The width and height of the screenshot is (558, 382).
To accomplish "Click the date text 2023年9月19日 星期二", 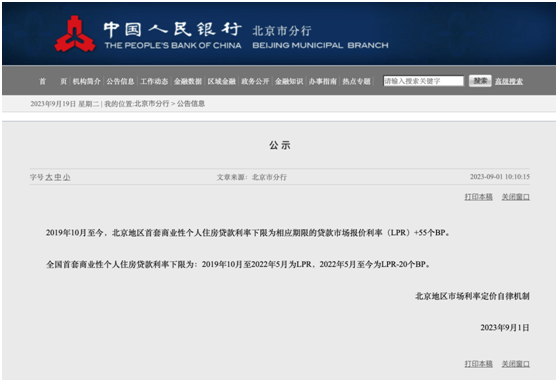I will [x=65, y=104].
